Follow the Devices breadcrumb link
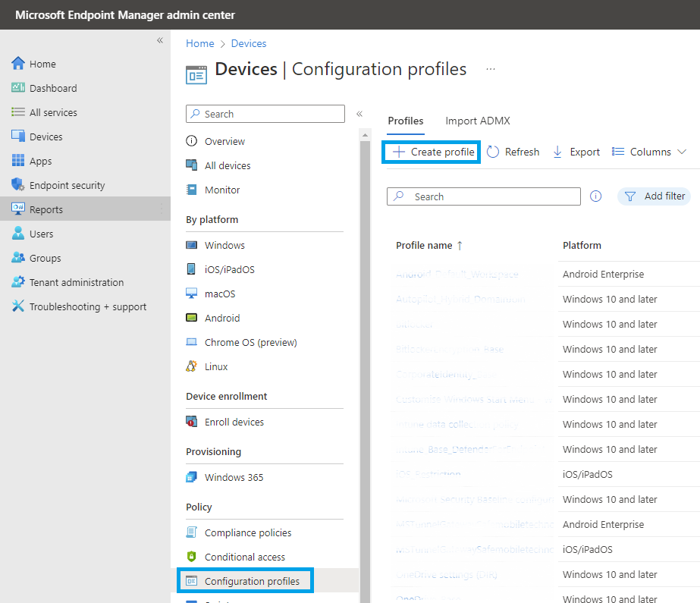This screenshot has height=603, width=700. coord(249,43)
